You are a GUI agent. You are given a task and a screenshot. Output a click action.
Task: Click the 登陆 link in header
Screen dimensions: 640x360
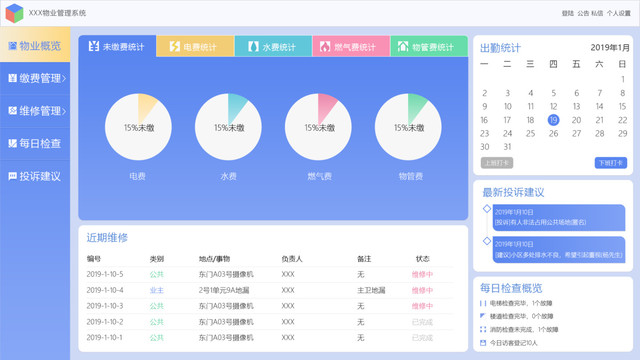point(567,13)
